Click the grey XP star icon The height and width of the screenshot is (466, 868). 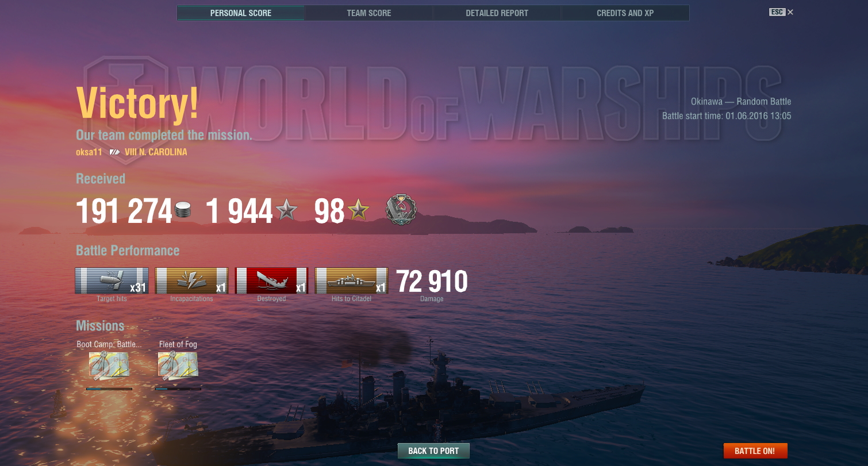[x=286, y=211]
